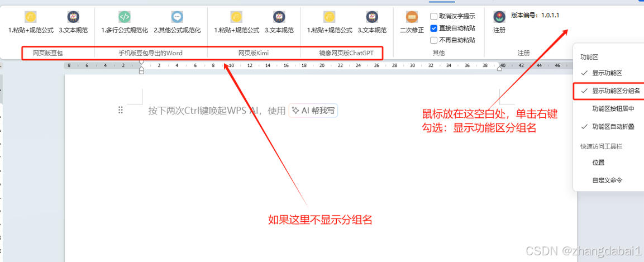Click the 二次修正 keyboard icon
Screen dimensions: 644x262
pyautogui.click(x=412, y=17)
